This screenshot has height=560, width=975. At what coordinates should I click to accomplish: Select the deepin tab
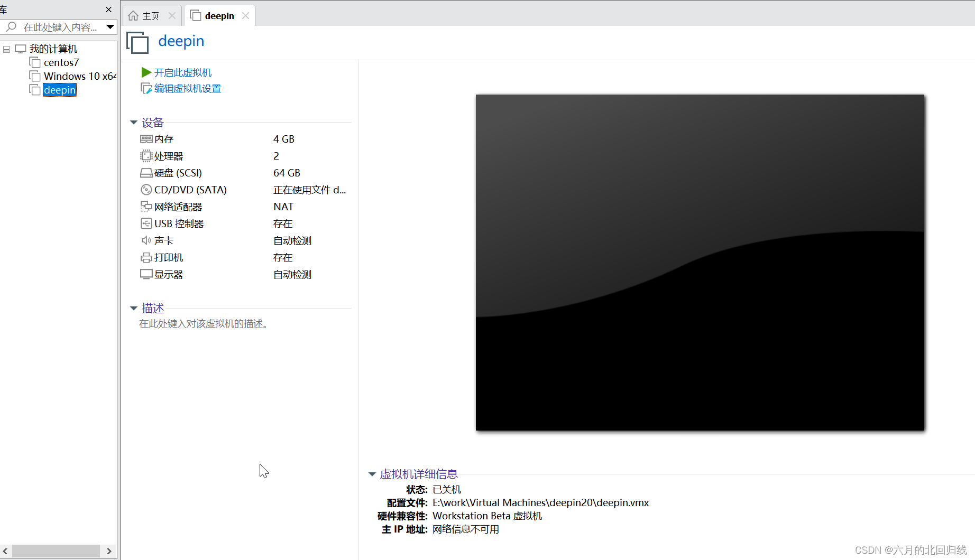coord(219,16)
